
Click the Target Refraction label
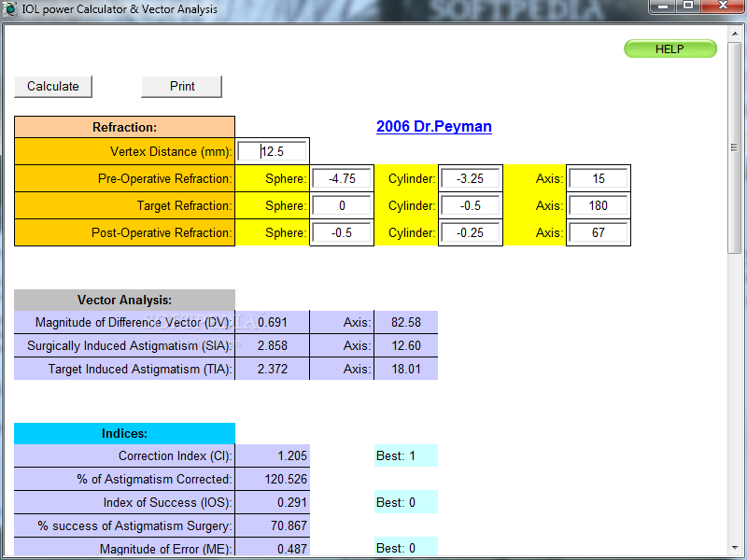184,205
